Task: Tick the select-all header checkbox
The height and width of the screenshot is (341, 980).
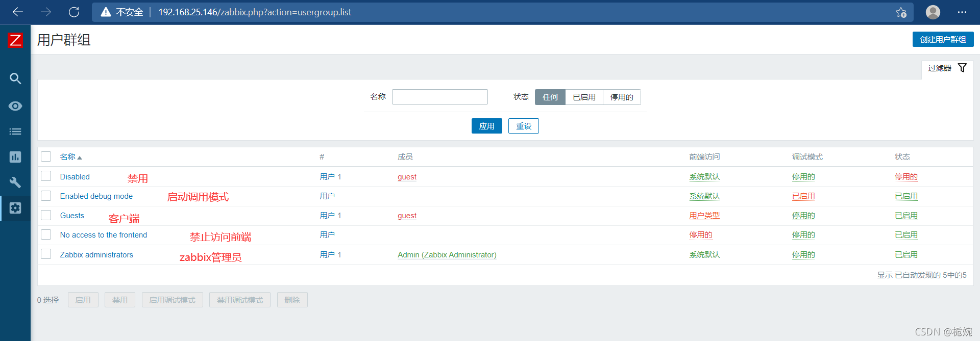Action: [x=46, y=156]
